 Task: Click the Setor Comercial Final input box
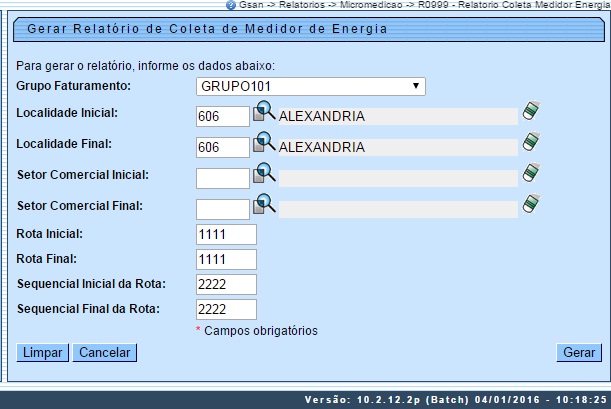click(x=222, y=209)
